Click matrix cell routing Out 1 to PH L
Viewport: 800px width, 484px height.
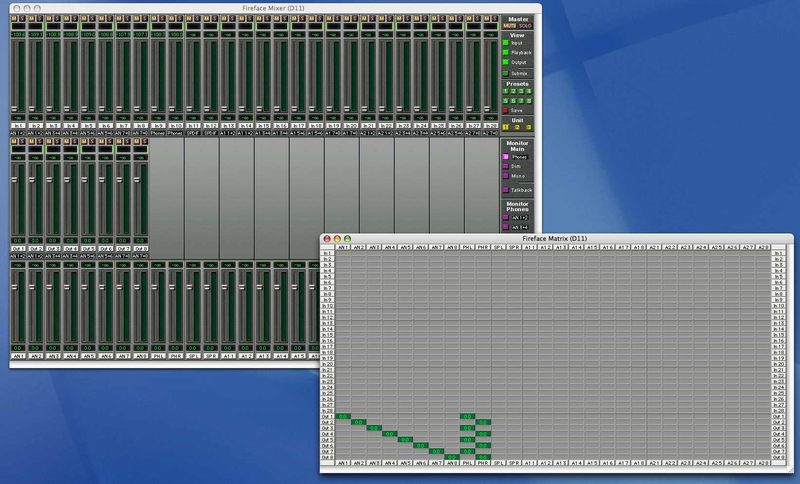coord(467,417)
